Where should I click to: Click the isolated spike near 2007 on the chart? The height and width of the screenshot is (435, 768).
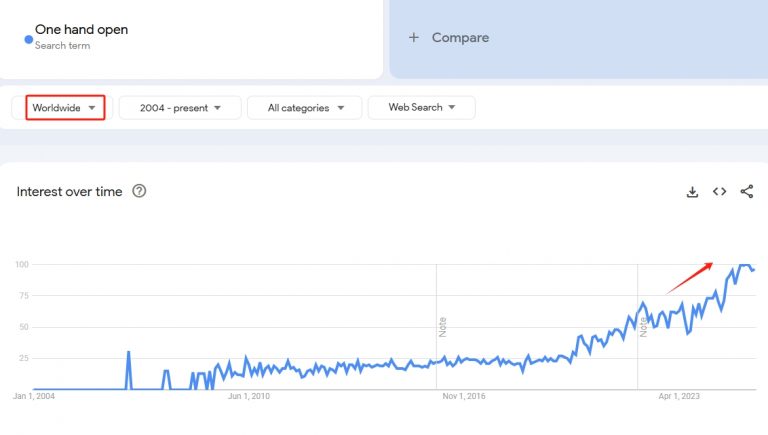129,353
